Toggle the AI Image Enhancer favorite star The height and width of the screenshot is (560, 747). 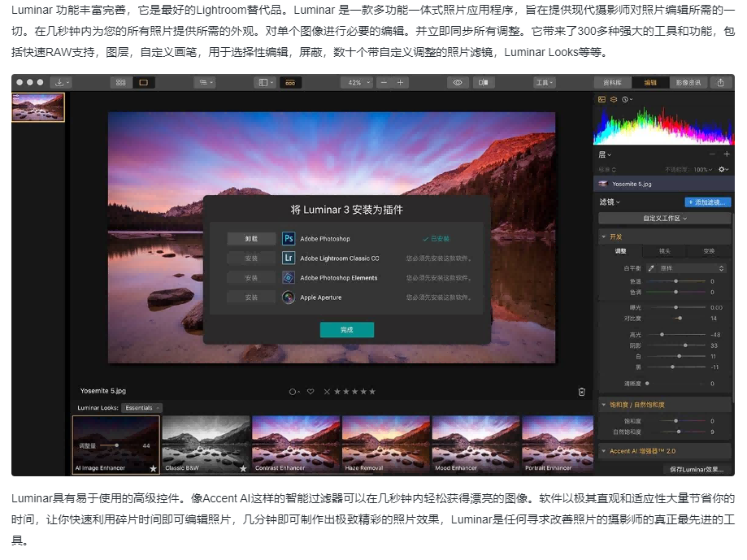point(153,469)
